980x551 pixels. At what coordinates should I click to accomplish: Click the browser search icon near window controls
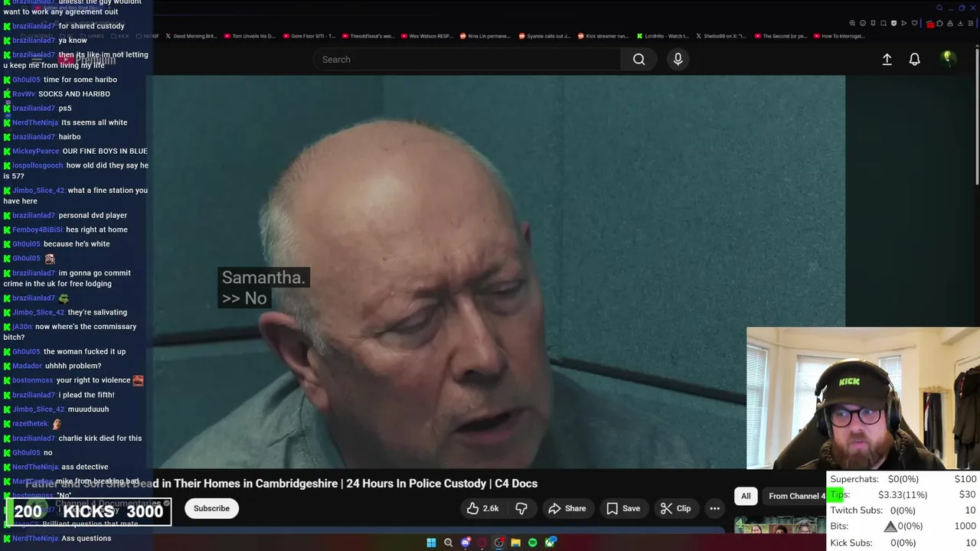click(939, 8)
